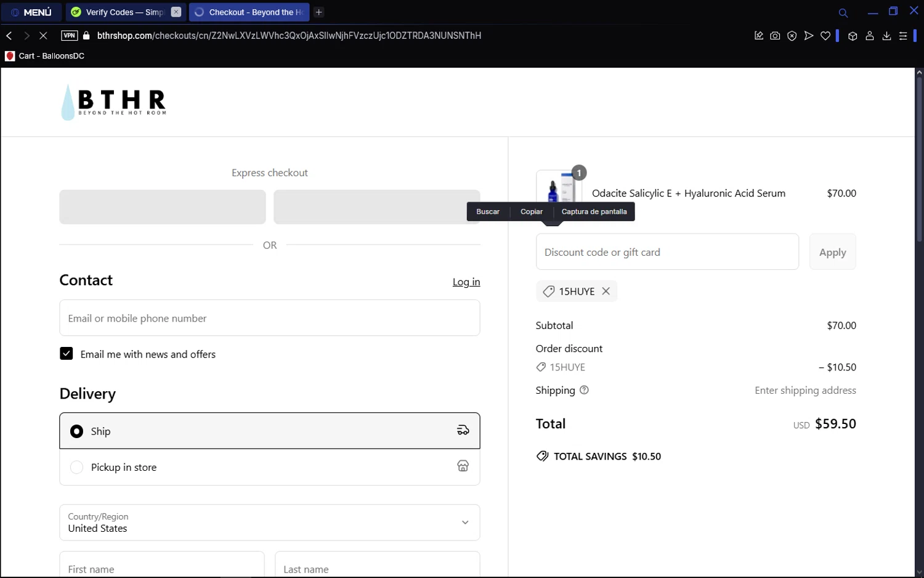The width and height of the screenshot is (924, 578).
Task: Click Copiar in the popup menu
Action: [x=532, y=211]
